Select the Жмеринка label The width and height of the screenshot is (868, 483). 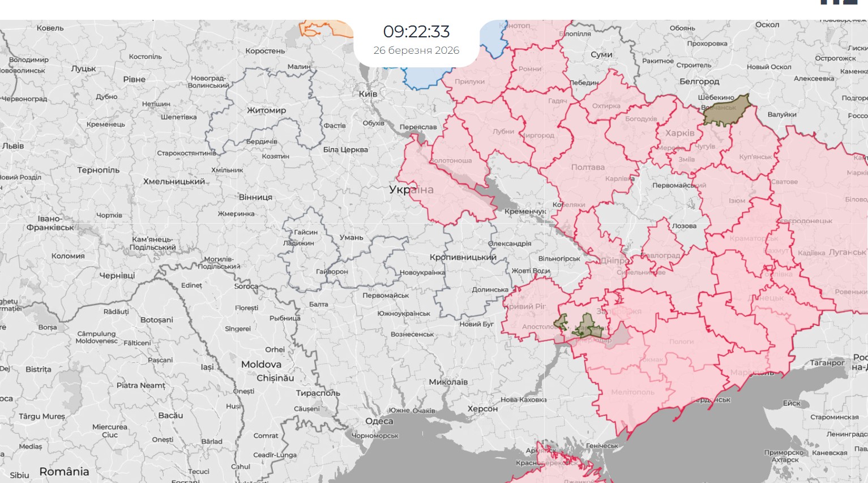[236, 214]
